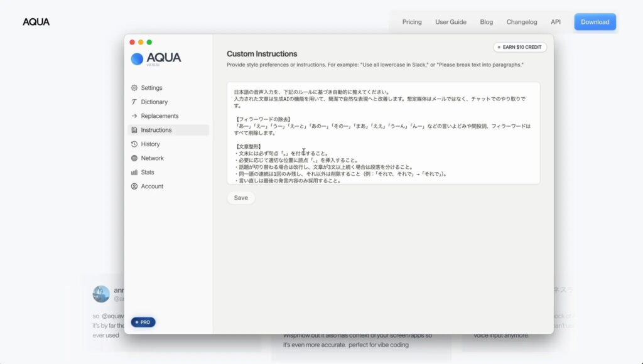Open the Pricing page link
Screen dimensions: 643x364
(x=412, y=22)
